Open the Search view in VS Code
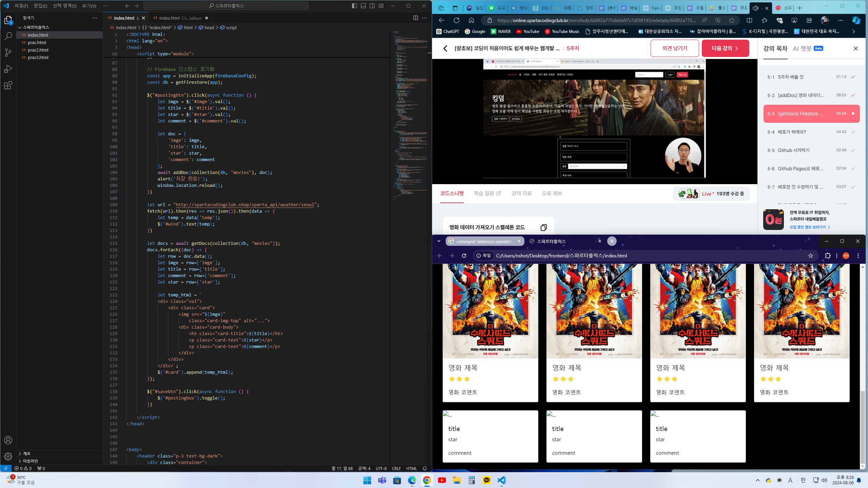The image size is (868, 488). [x=8, y=36]
